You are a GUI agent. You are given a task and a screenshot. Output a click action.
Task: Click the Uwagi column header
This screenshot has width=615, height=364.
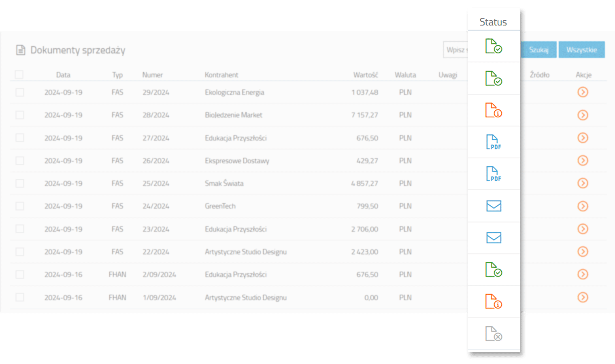pos(448,75)
